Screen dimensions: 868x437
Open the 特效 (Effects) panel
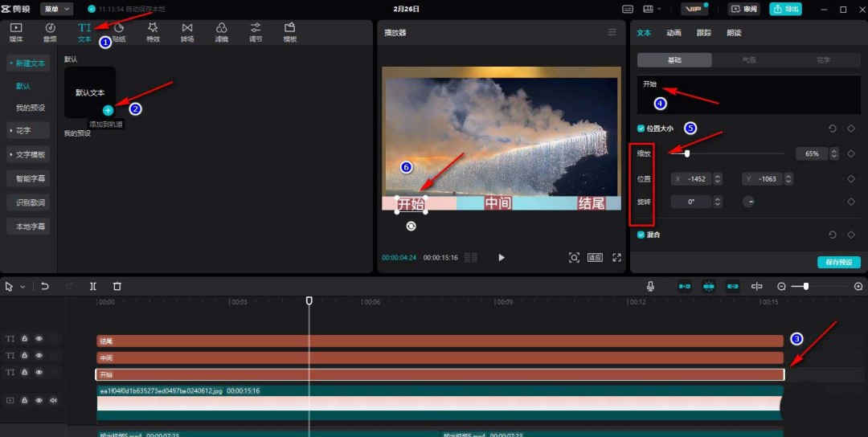coord(153,32)
